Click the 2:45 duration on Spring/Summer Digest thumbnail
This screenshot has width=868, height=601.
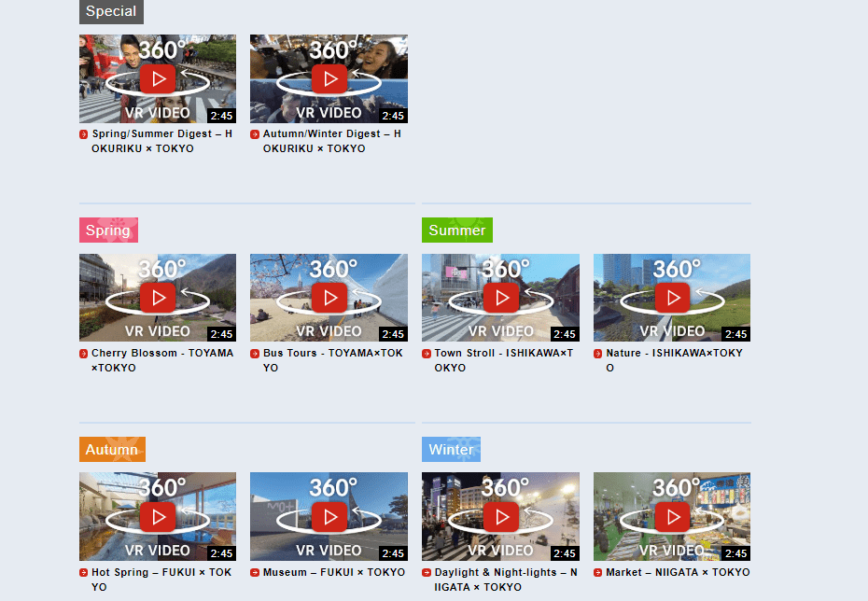221,116
